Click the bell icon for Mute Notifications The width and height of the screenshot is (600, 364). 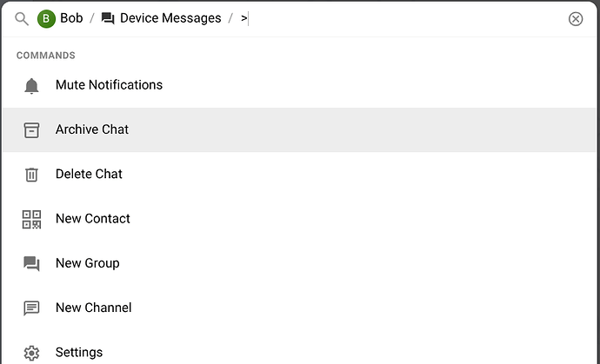coord(31,86)
